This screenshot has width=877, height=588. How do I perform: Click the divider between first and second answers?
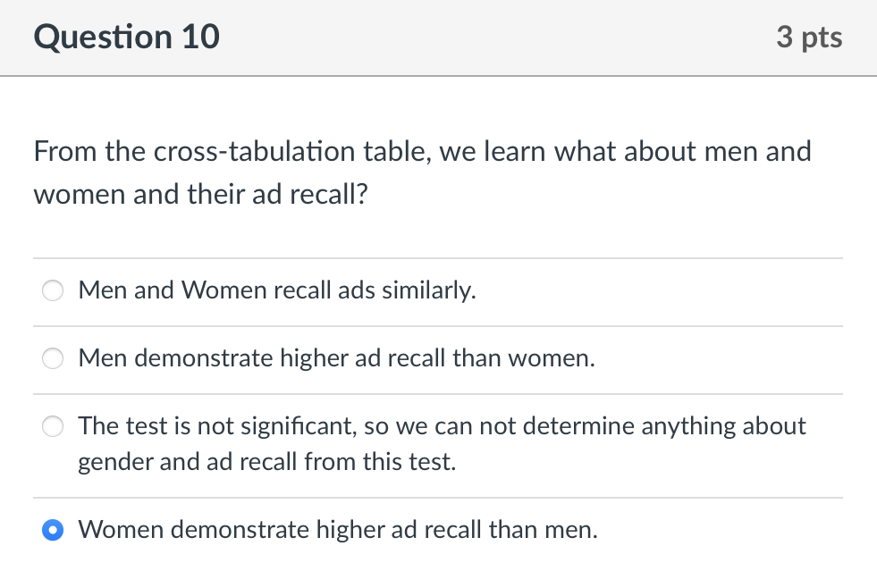[438, 324]
